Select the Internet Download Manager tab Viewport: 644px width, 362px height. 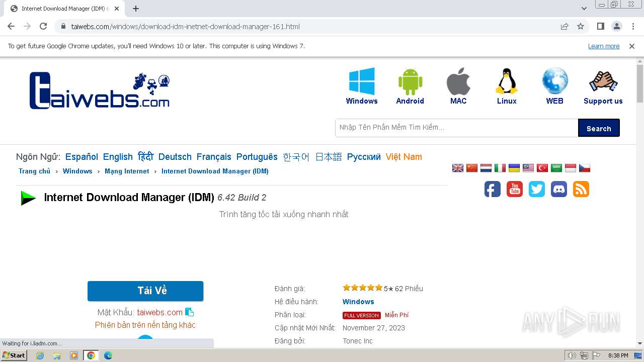(64, 9)
